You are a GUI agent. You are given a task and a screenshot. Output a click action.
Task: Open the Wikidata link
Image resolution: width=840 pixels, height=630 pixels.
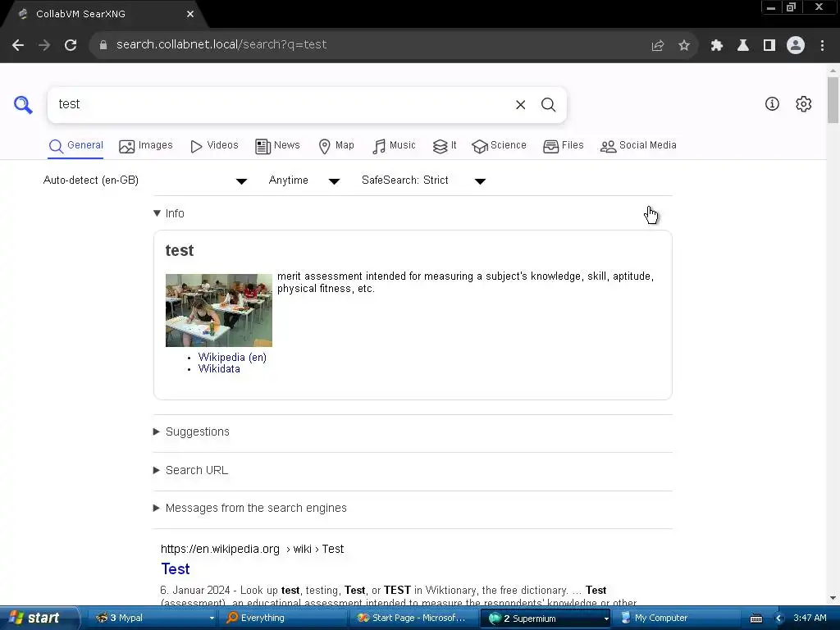click(x=219, y=369)
